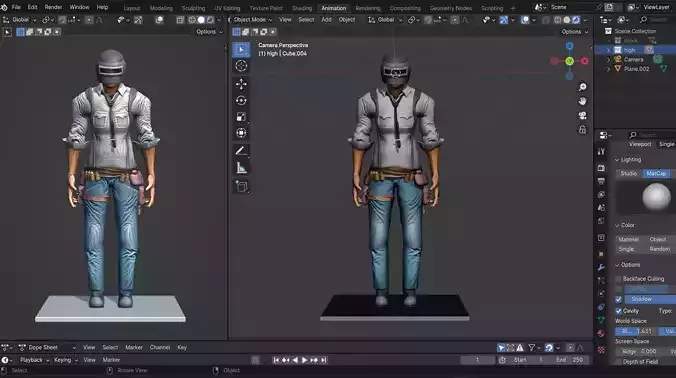Screen dimensions: 676x378
Task: Toggle auto keying record button
Action: (255, 360)
